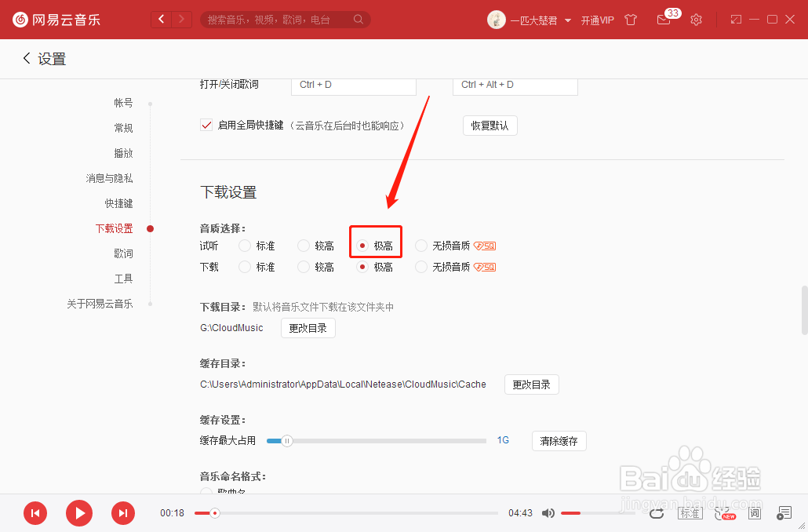Image resolution: width=808 pixels, height=532 pixels.
Task: Click the back chevron beside 设置
Action: (x=27, y=58)
